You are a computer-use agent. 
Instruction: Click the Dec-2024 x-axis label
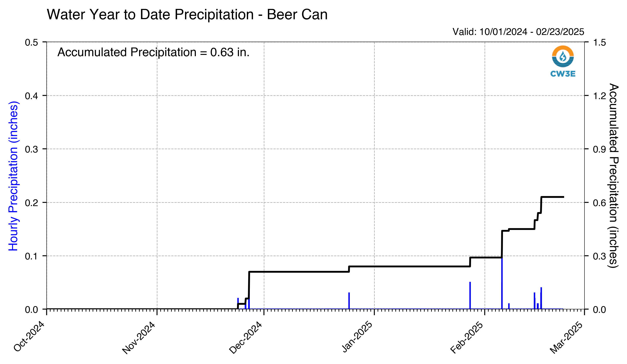tap(246, 338)
